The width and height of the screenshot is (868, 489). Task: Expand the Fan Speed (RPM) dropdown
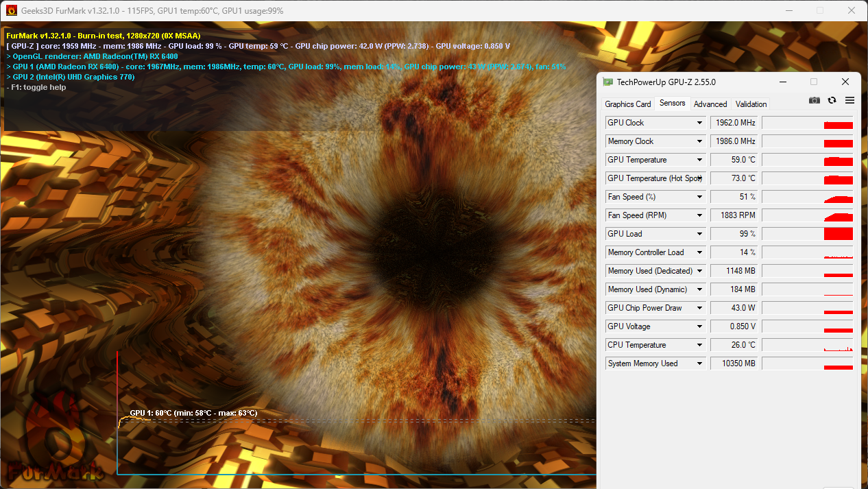pyautogui.click(x=699, y=215)
